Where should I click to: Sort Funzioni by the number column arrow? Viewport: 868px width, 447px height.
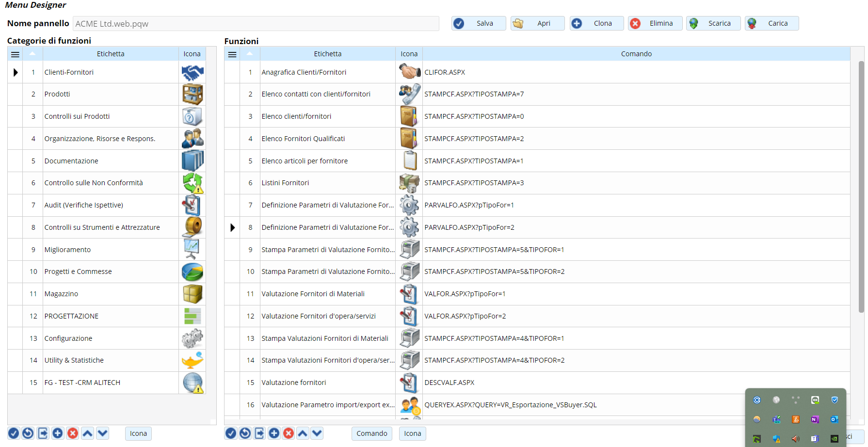coord(250,54)
